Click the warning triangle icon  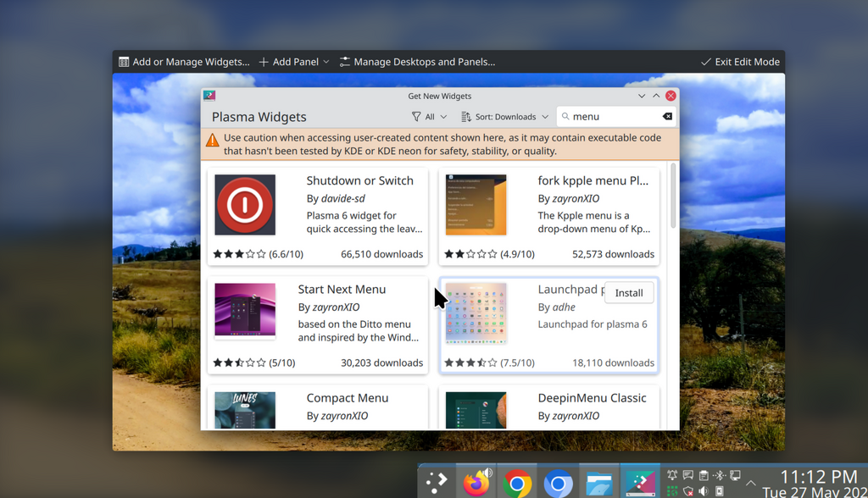[x=213, y=140]
